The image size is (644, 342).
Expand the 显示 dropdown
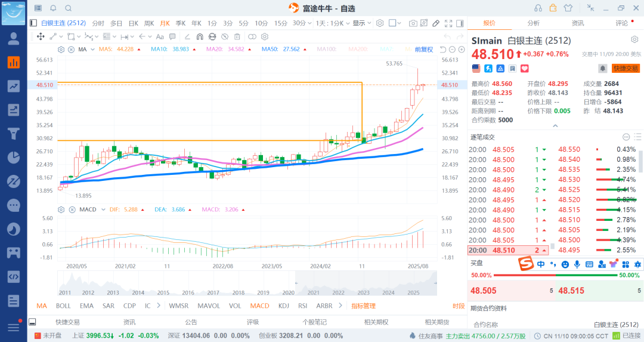(361, 23)
